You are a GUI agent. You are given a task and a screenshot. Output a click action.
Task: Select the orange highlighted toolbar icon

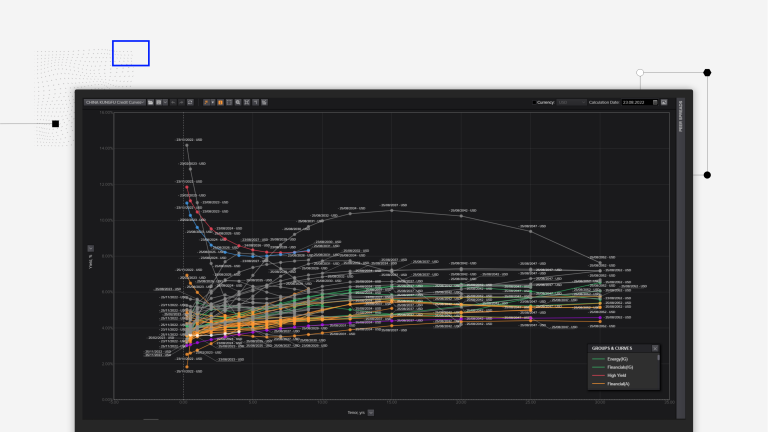(x=220, y=102)
